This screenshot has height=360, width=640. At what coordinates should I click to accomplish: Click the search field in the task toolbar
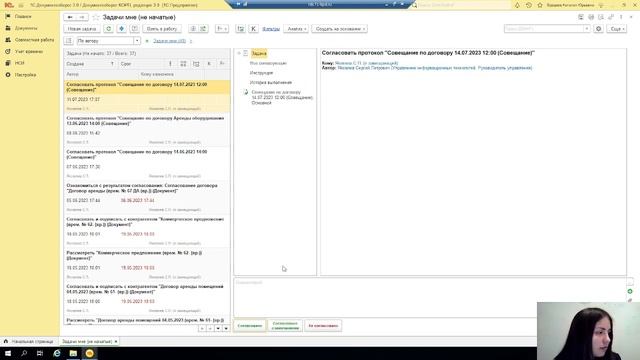click(x=544, y=29)
